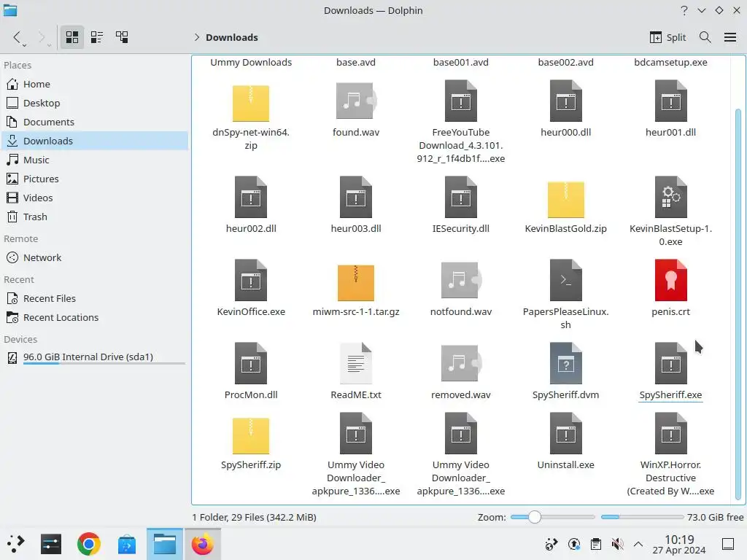Select ReadME.txt text file icon
Screen dimensions: 747x560
click(356, 363)
